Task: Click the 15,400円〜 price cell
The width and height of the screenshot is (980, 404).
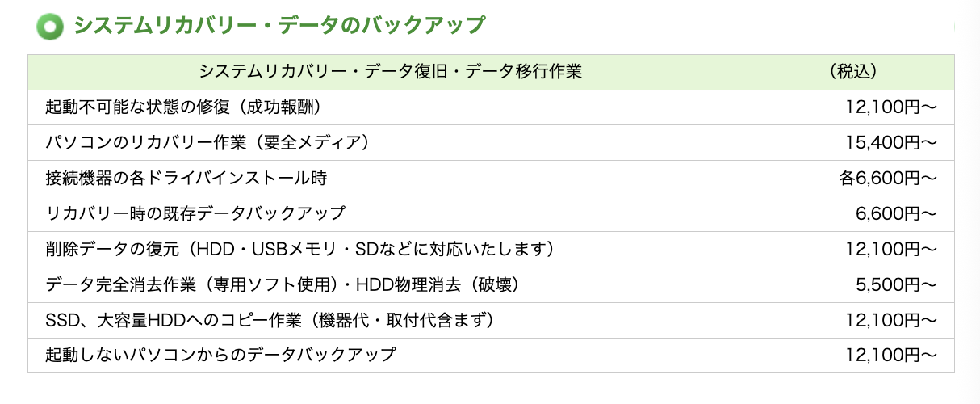Action: pyautogui.click(x=890, y=143)
